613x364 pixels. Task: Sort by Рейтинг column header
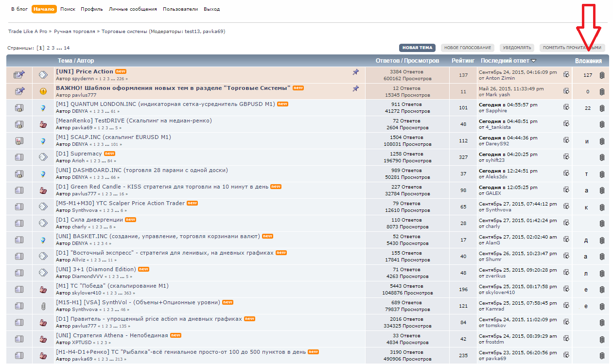pyautogui.click(x=463, y=61)
